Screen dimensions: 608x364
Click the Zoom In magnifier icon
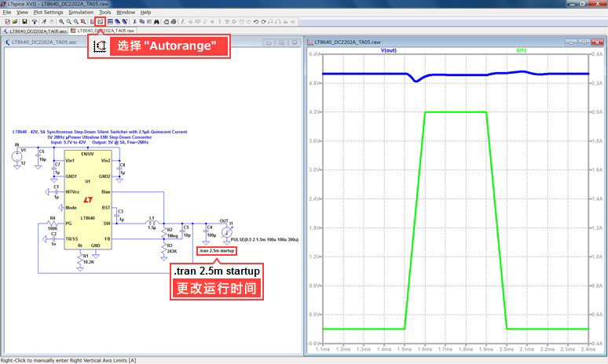pos(61,21)
